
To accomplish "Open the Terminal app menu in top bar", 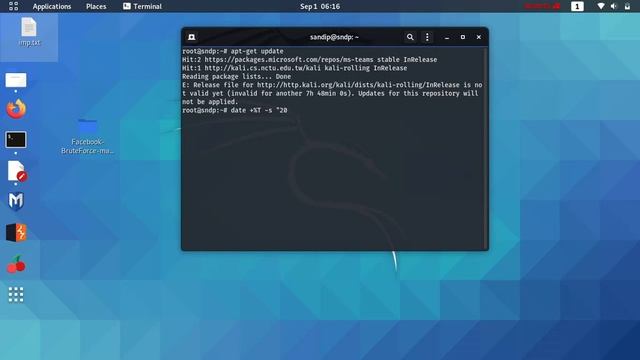I will [142, 6].
